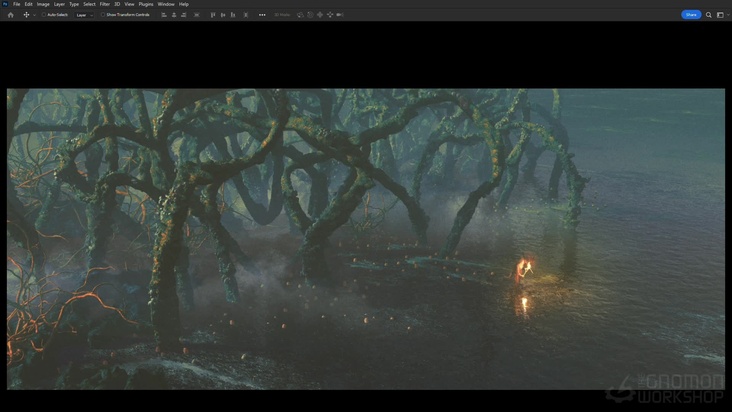The width and height of the screenshot is (732, 412).
Task: Select the 3D Orbit camera icon
Action: tap(300, 15)
